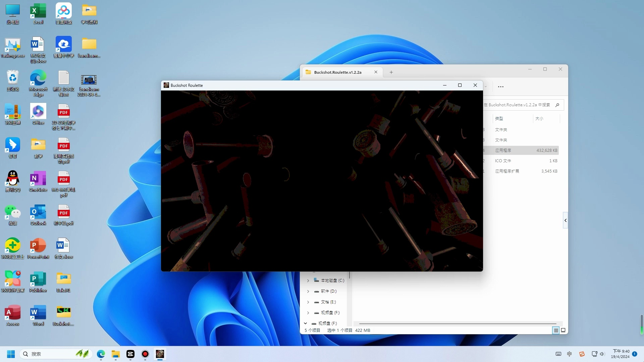Screen dimensions: 644x362
Task: Select the Buckshot folder on the desktop
Action: tap(64, 315)
